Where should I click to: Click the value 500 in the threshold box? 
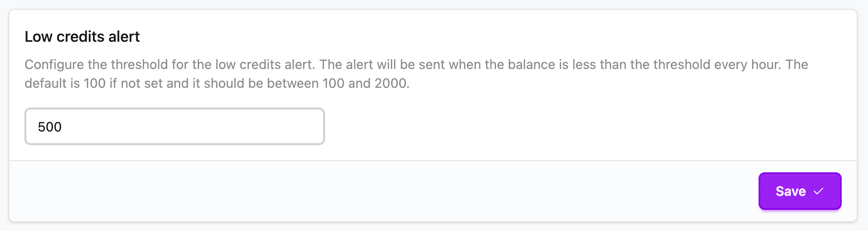(50, 127)
